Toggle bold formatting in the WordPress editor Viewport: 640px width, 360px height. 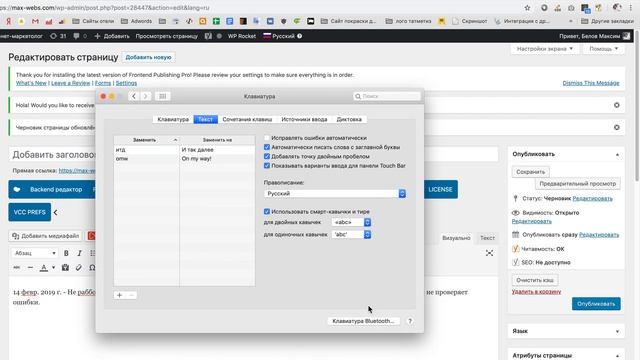(x=66, y=253)
